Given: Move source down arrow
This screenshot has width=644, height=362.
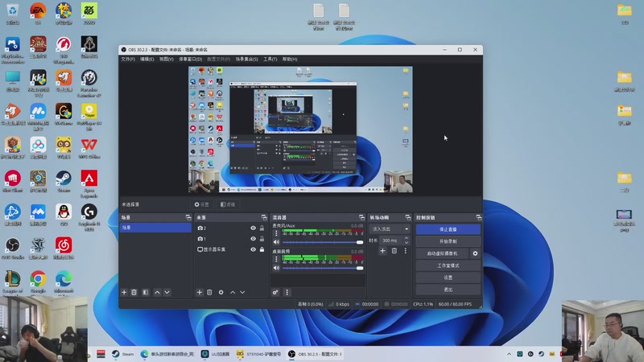Looking at the screenshot, I should click(242, 292).
